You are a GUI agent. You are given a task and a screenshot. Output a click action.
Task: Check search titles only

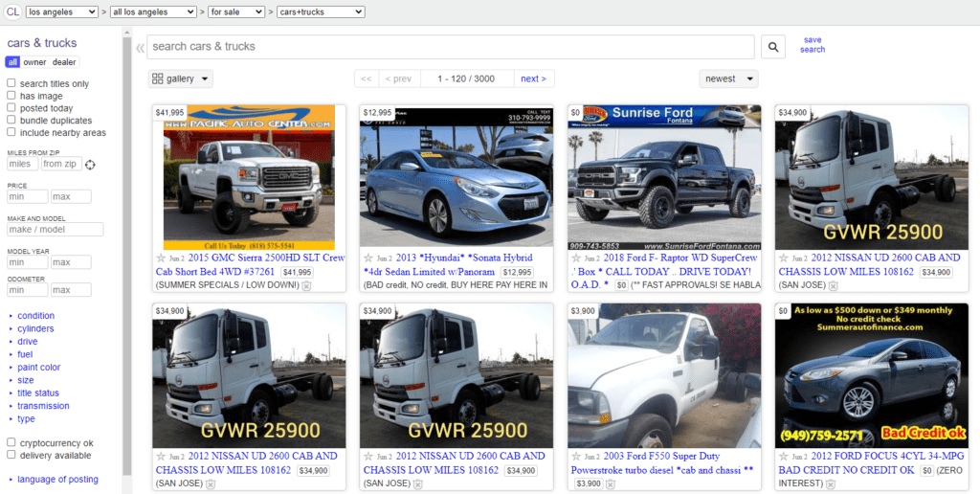(x=11, y=83)
